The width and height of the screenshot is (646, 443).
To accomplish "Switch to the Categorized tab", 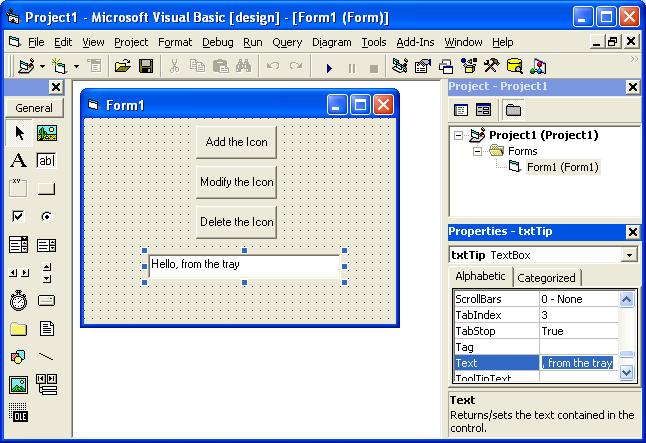I will click(546, 278).
